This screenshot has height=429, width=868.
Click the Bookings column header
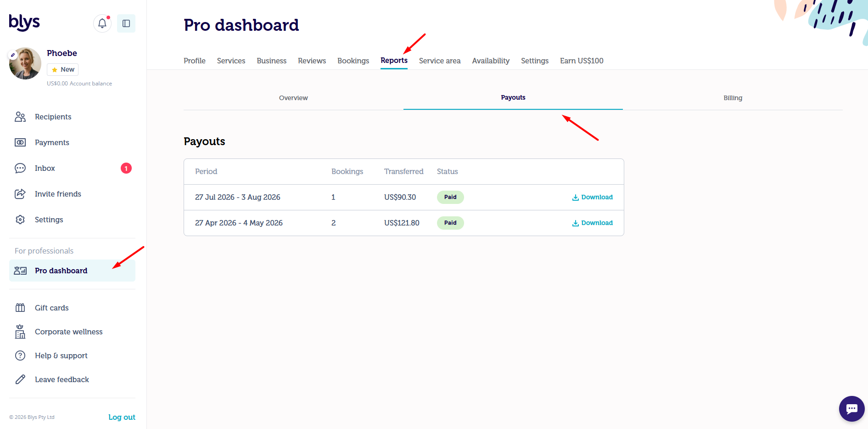pos(347,171)
